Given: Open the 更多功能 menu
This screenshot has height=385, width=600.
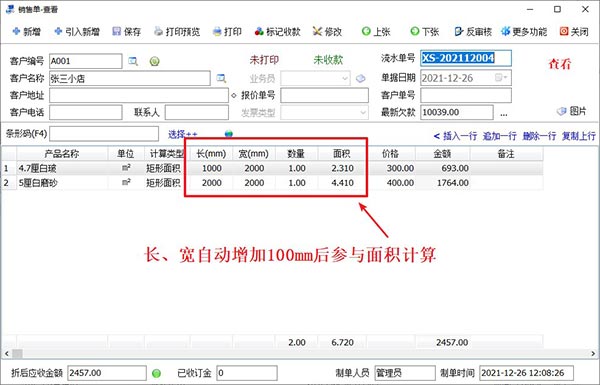Looking at the screenshot, I should 524,32.
